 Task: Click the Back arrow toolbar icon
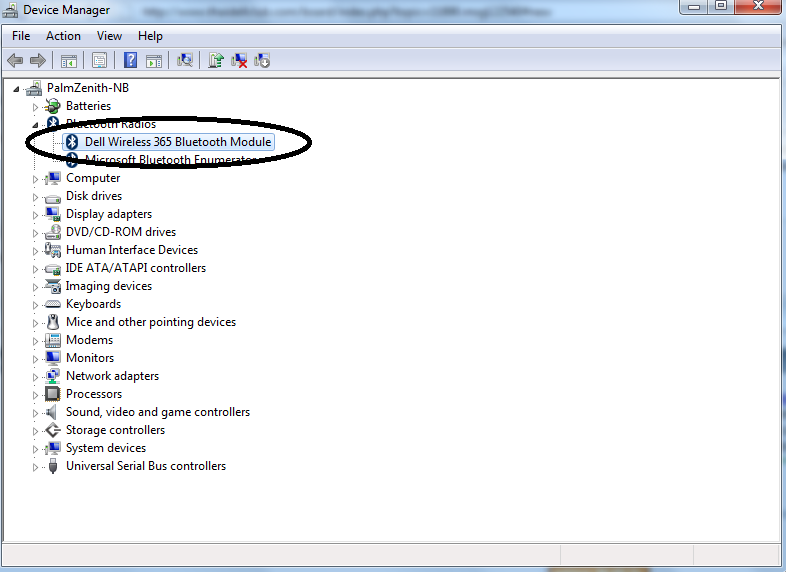pyautogui.click(x=15, y=61)
